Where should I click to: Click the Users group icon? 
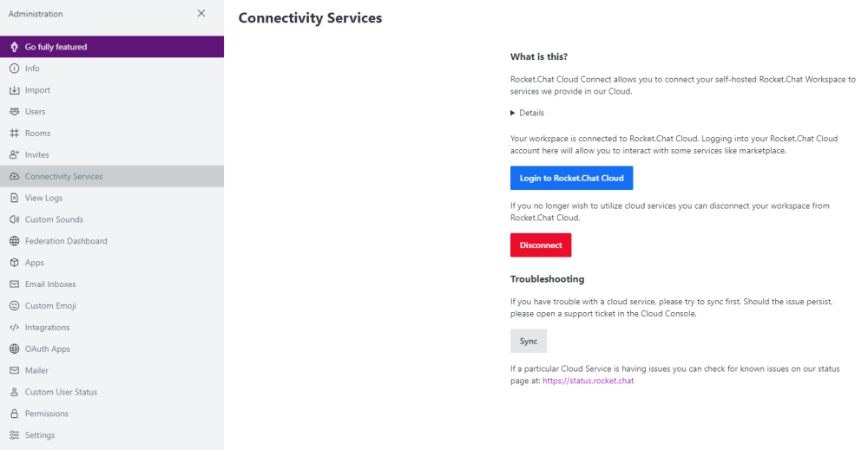click(x=15, y=112)
